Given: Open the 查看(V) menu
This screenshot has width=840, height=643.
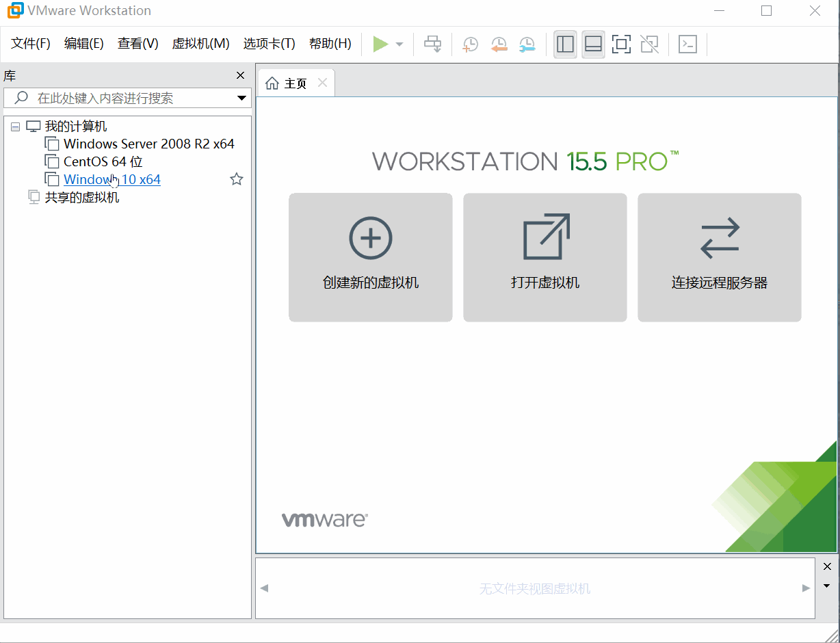Looking at the screenshot, I should pos(138,44).
